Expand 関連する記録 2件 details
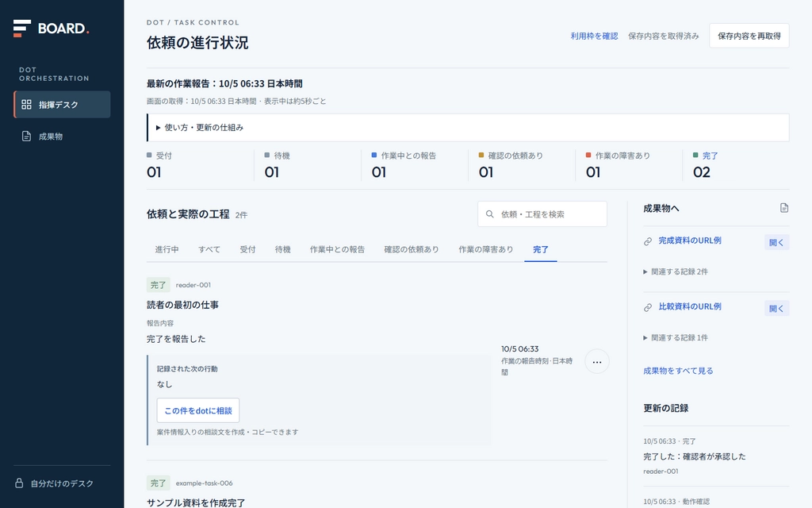 676,271
